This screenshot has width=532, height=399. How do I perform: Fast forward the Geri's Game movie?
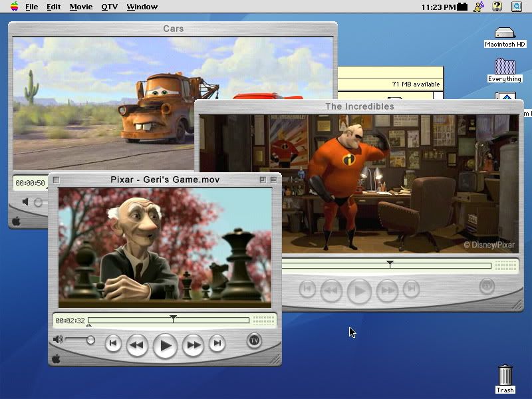click(193, 345)
